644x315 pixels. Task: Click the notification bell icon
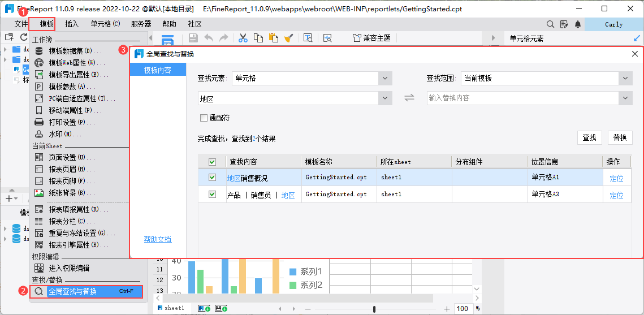[x=578, y=24]
